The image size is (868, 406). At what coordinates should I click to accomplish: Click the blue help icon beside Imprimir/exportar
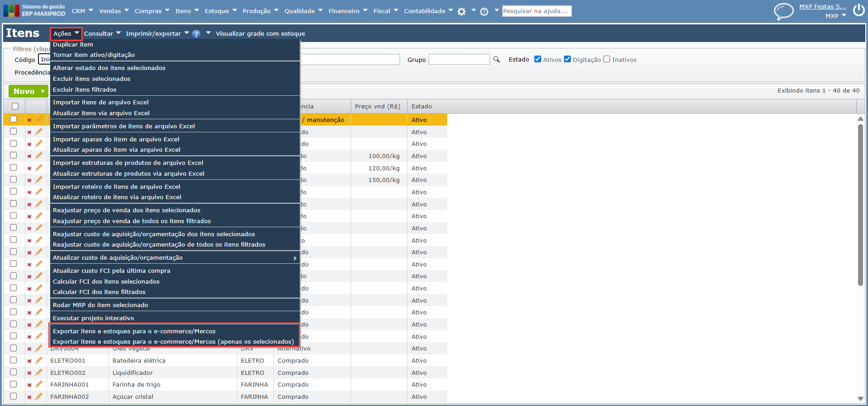[196, 34]
